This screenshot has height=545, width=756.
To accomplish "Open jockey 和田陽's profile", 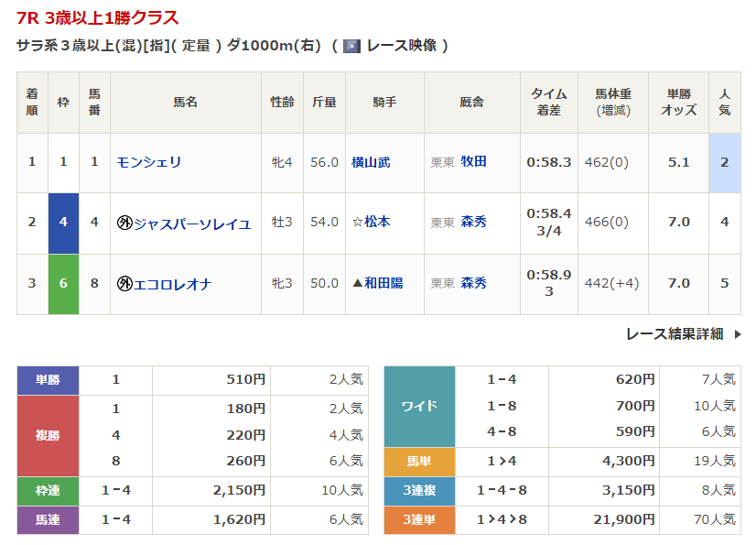I will [x=383, y=283].
